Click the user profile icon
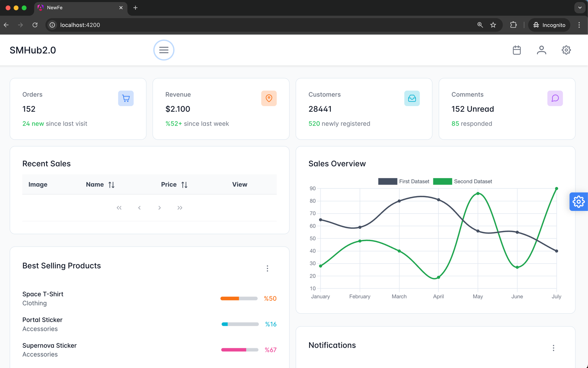The image size is (588, 368). (541, 50)
